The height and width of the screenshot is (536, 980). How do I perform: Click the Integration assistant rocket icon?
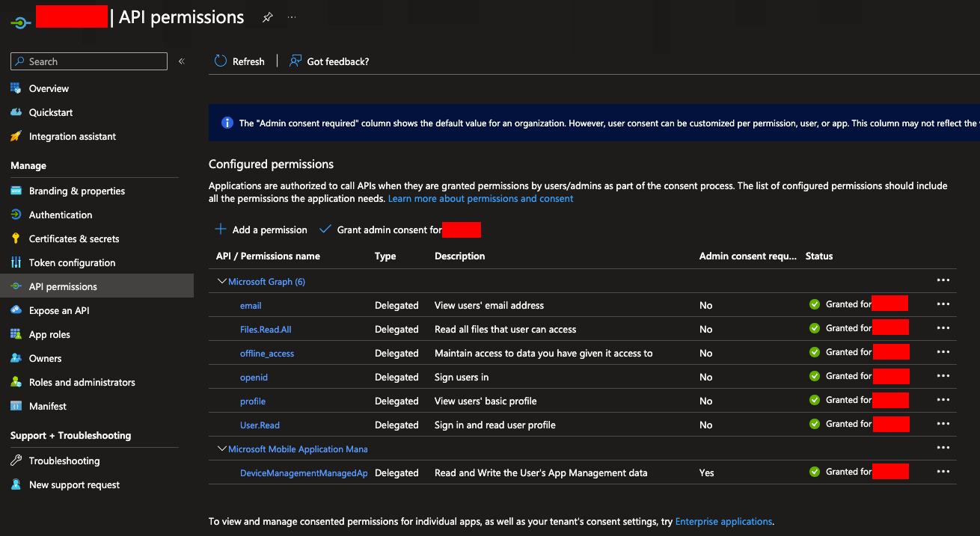pos(16,136)
